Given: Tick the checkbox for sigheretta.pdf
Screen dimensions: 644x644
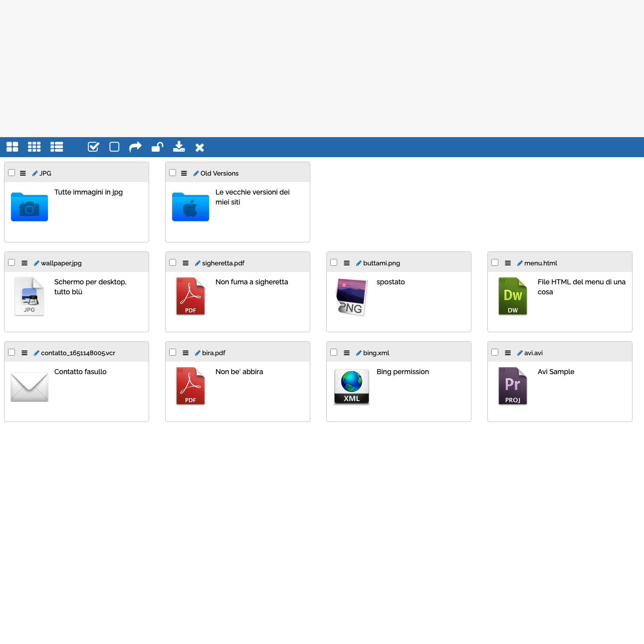Looking at the screenshot, I should (x=173, y=262).
